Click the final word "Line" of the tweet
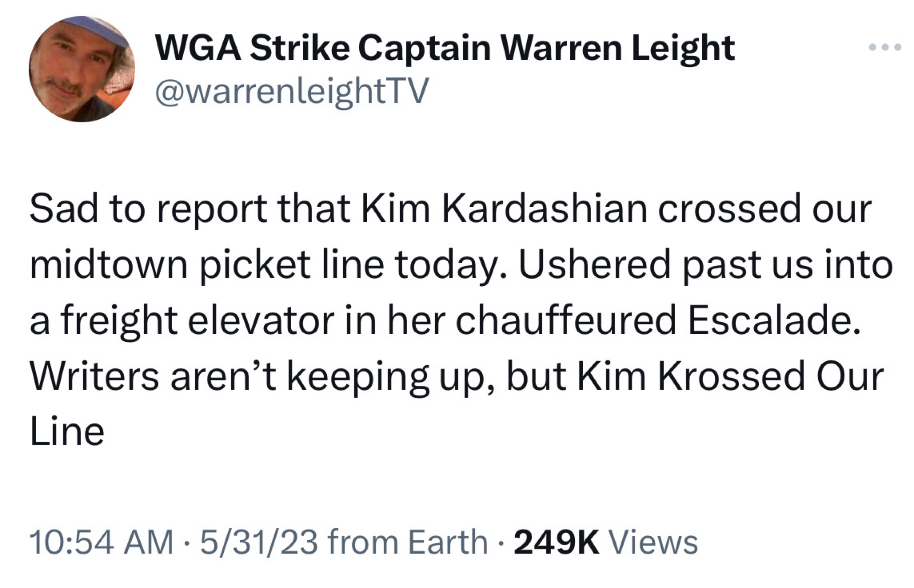Screen dimensions: 914x588 click(67, 432)
